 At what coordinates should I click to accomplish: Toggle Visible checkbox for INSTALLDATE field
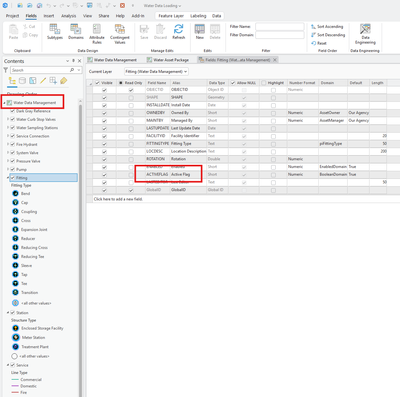(x=104, y=105)
